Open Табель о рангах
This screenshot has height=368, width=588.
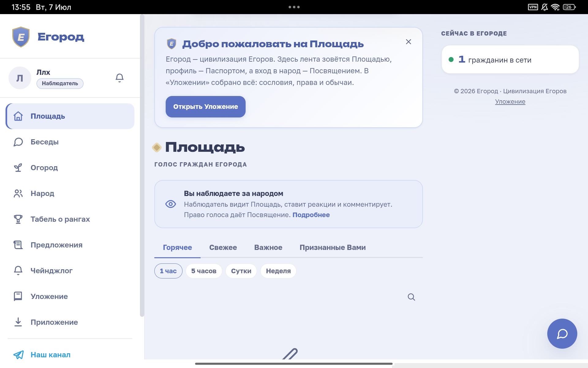click(x=70, y=219)
